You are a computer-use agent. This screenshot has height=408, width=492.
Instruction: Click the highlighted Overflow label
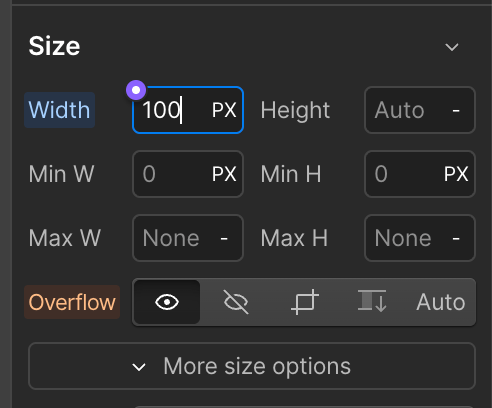pyautogui.click(x=72, y=302)
